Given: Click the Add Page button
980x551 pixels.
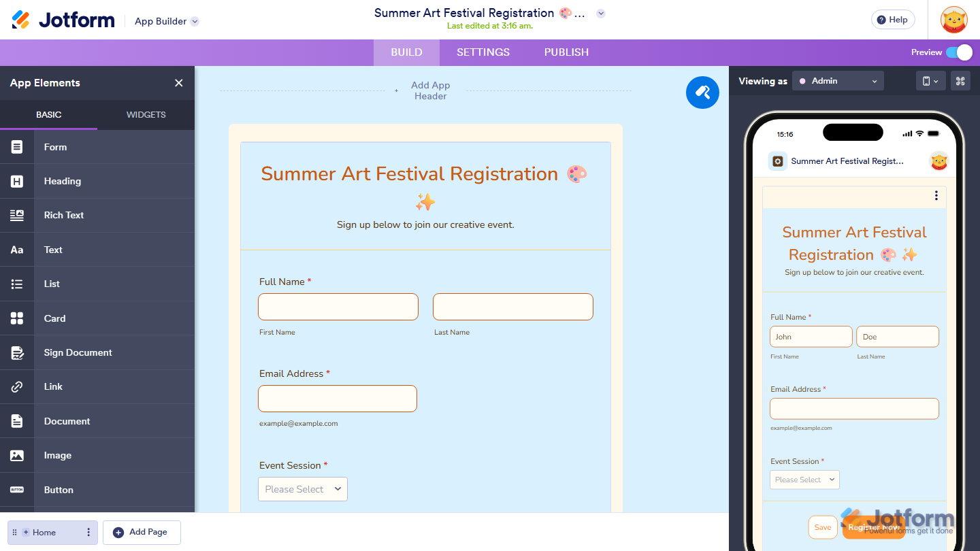Looking at the screenshot, I should (142, 533).
